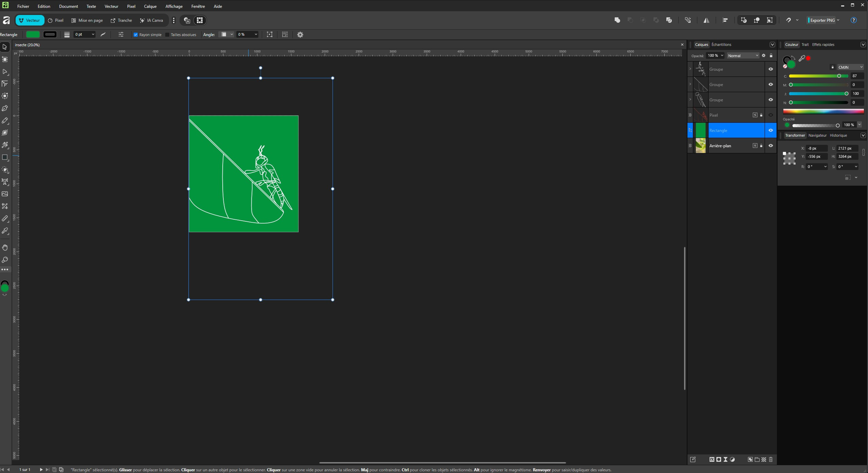The image size is (868, 473).
Task: Enable the Tailles absolues checkbox
Action: 167,35
